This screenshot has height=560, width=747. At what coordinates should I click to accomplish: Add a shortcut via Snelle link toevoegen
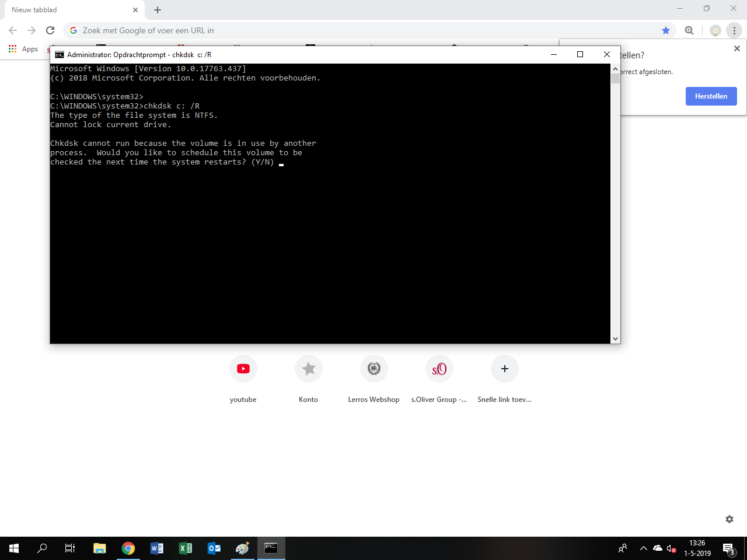504,369
